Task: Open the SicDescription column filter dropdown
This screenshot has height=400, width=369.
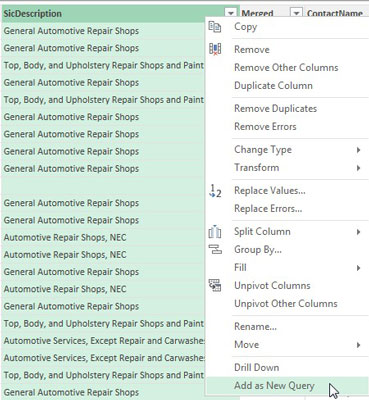Action: [x=230, y=14]
